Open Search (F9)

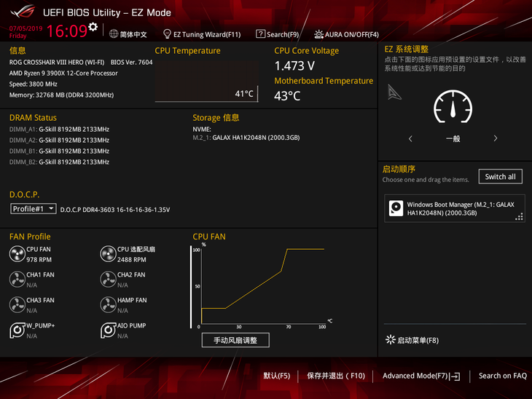[278, 34]
